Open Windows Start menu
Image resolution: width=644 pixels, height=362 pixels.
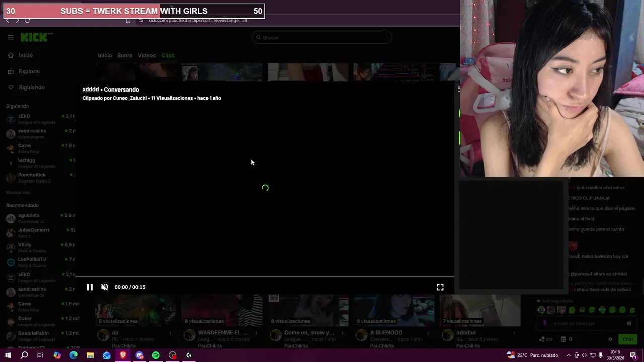(8, 355)
